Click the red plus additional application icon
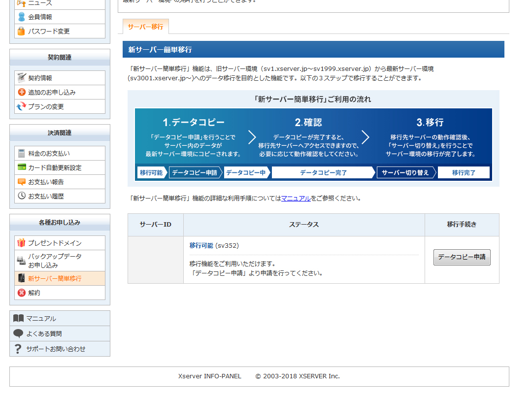The image size is (532, 399). [21, 92]
